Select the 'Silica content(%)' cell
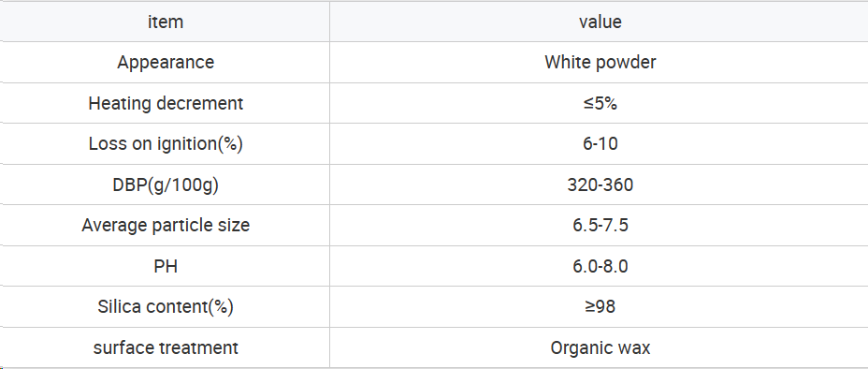This screenshot has width=868, height=369. pyautogui.click(x=165, y=306)
